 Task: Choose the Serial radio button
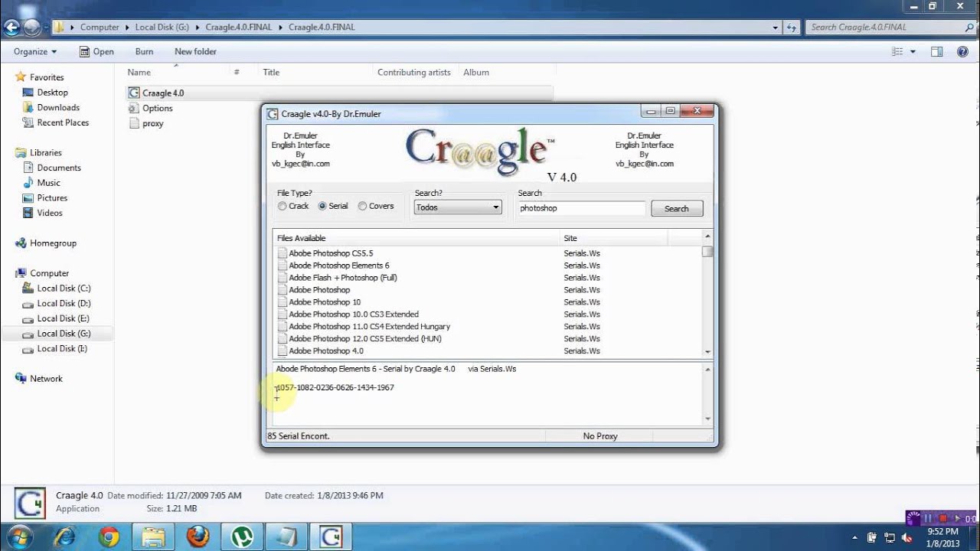point(322,206)
